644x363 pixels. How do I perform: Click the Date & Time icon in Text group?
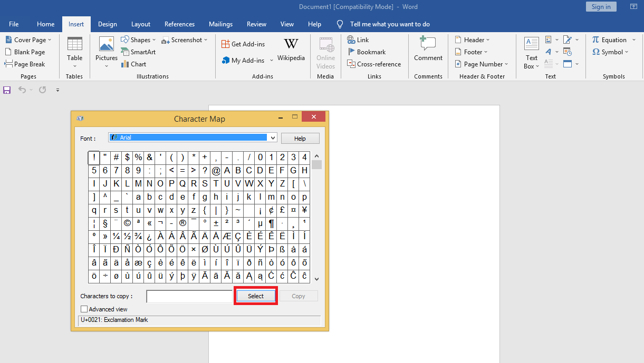point(568,52)
